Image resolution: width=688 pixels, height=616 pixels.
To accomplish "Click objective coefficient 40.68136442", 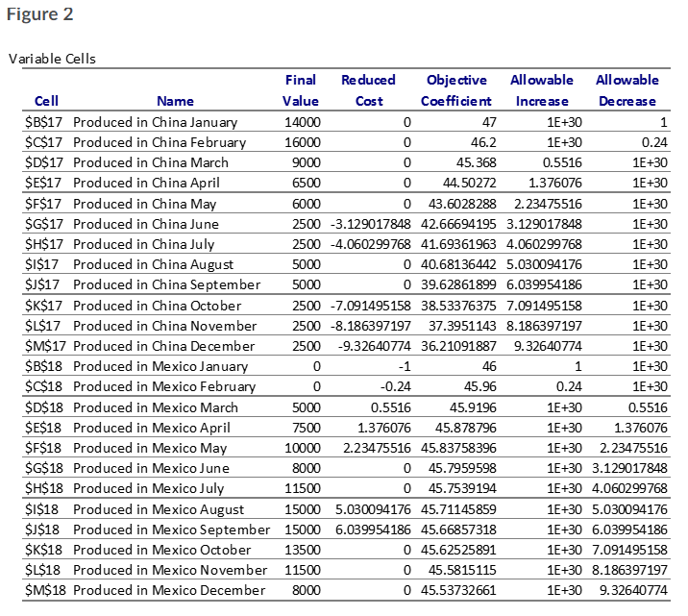I will click(458, 264).
